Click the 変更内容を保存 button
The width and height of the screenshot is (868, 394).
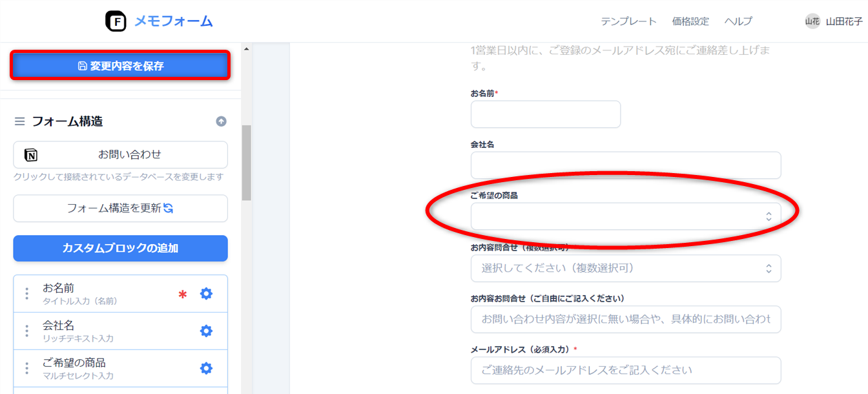pyautogui.click(x=120, y=66)
